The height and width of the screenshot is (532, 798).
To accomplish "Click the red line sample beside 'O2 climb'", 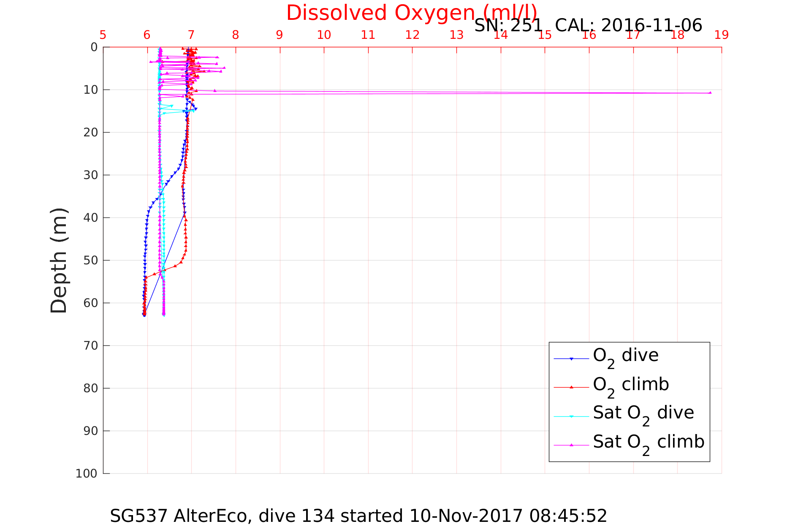I will 571,387.
